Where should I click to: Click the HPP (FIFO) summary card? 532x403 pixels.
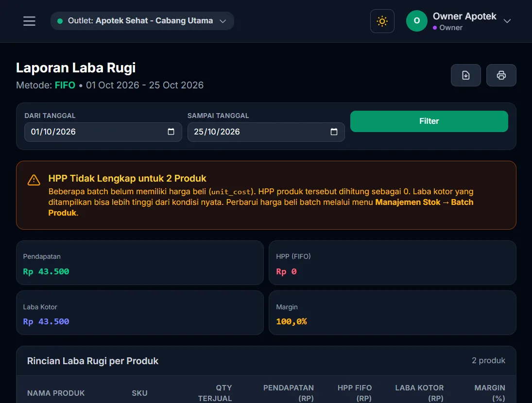[x=393, y=263]
